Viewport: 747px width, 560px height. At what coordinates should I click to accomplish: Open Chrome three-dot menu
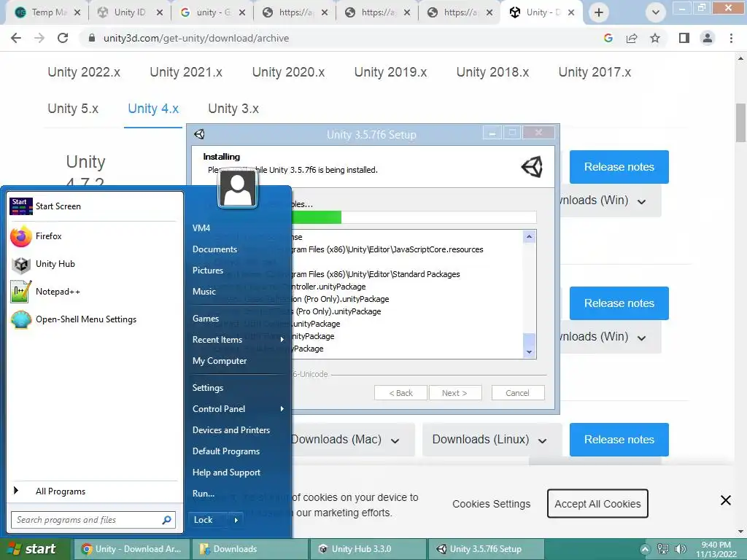[x=731, y=38]
